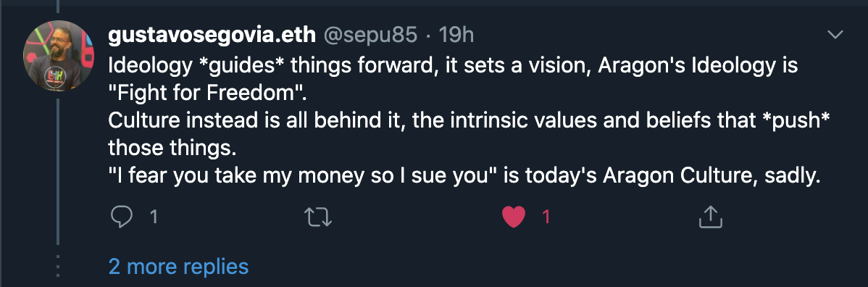This screenshot has width=868, height=287.
Task: Click sentence "I fear you take my money"
Action: point(464,175)
